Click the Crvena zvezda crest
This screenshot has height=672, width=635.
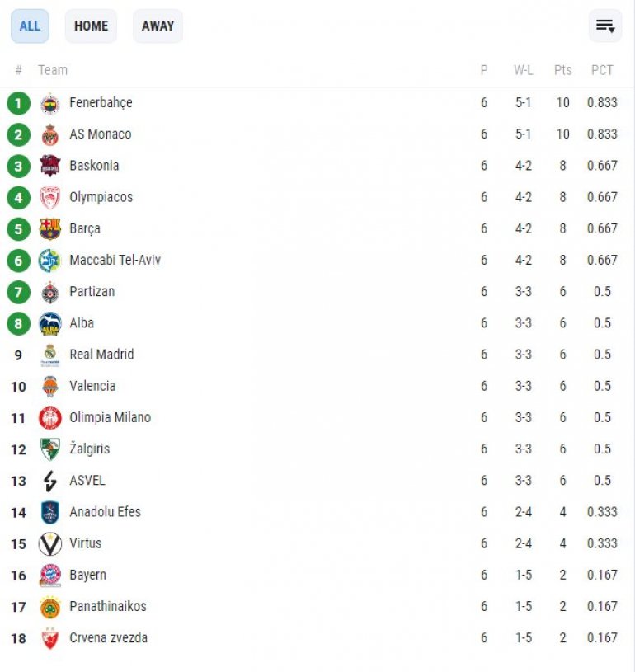(50, 639)
